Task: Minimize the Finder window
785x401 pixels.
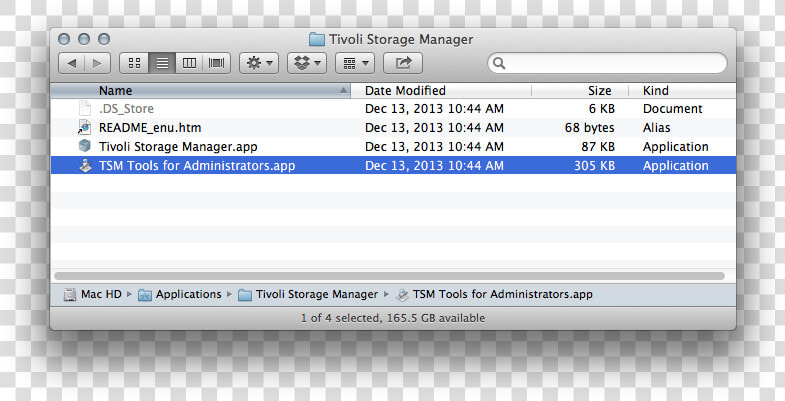Action: [x=84, y=39]
